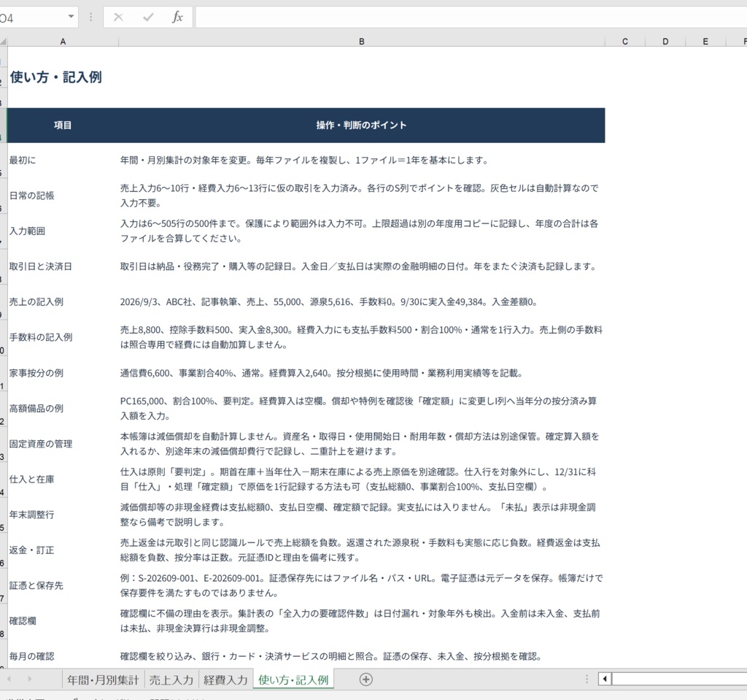Image resolution: width=747 pixels, height=700 pixels.
Task: Click previous sheet navigation arrow
Action: click(x=9, y=679)
